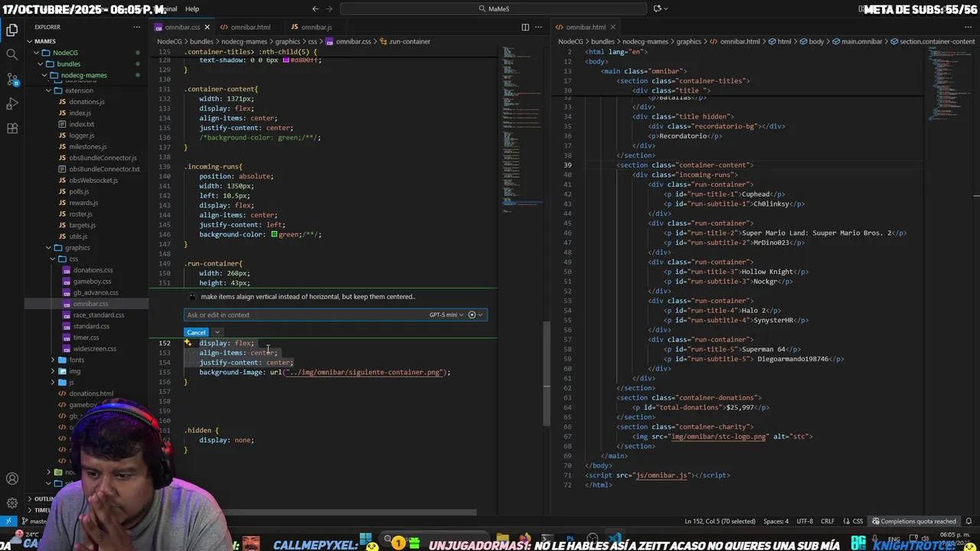This screenshot has height=551, width=980.
Task: Open widescreen.css file
Action: pyautogui.click(x=94, y=349)
